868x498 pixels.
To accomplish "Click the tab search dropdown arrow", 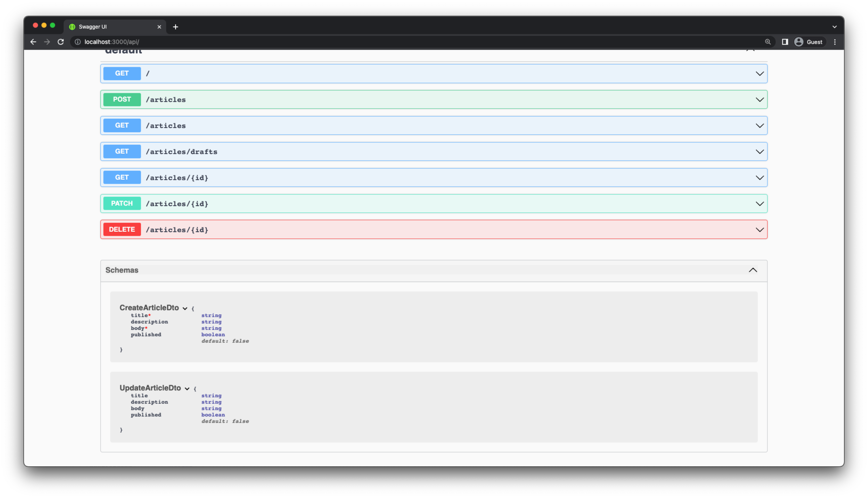I will 834,27.
